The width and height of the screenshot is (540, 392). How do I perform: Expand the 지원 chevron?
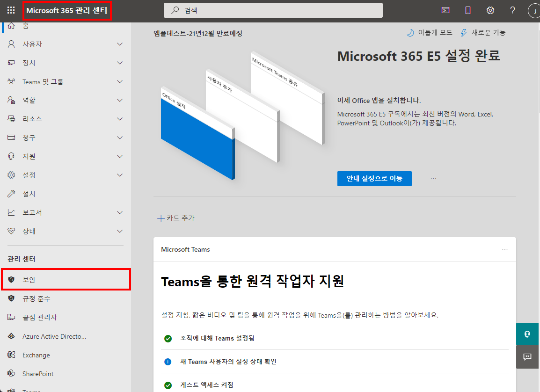[120, 156]
